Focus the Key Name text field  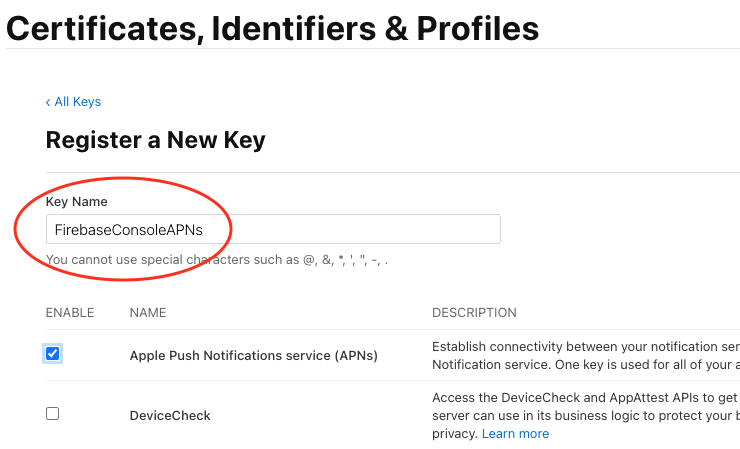coord(350,229)
